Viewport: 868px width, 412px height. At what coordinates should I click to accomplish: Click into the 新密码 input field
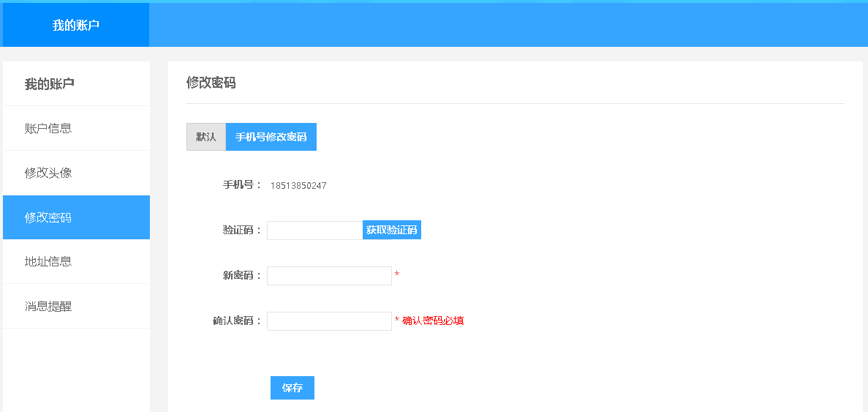click(x=329, y=276)
